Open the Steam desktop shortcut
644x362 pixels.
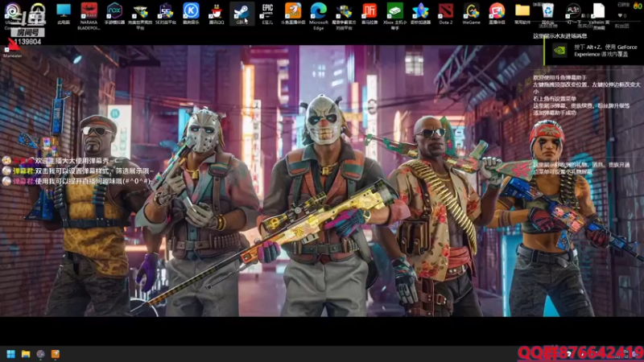(242, 14)
